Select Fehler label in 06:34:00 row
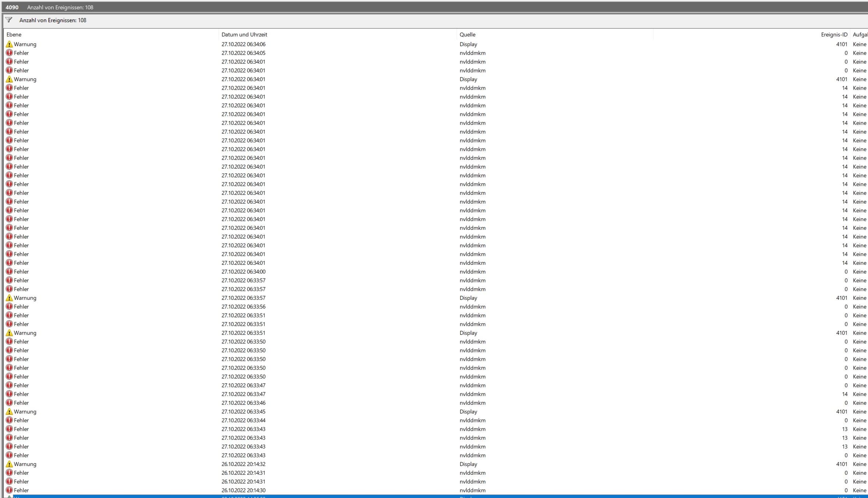This screenshot has height=498, width=868. coord(21,272)
